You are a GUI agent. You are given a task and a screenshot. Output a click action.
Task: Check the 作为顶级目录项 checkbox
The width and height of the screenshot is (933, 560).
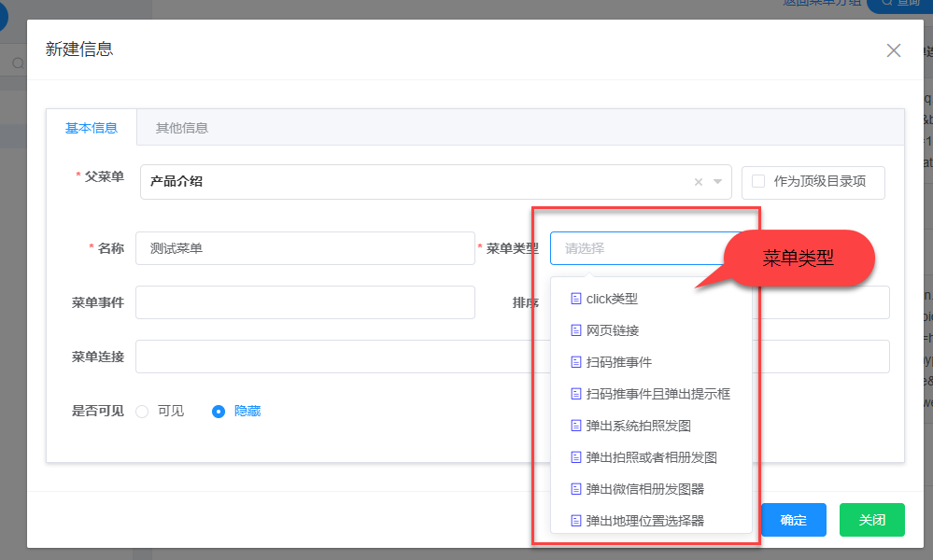(x=758, y=181)
